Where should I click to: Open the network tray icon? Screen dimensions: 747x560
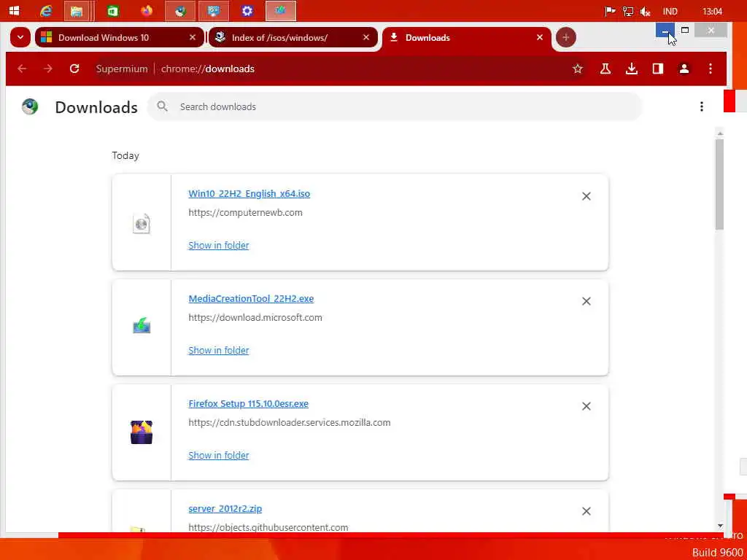(627, 12)
